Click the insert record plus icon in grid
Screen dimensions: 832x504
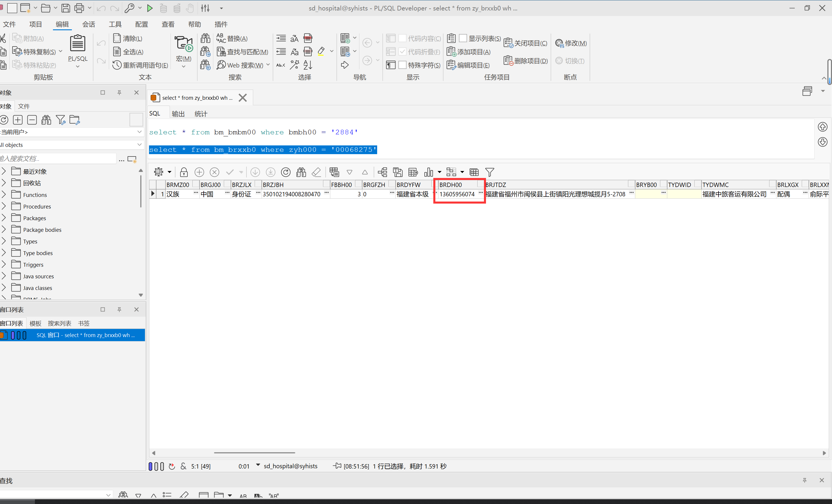[199, 172]
